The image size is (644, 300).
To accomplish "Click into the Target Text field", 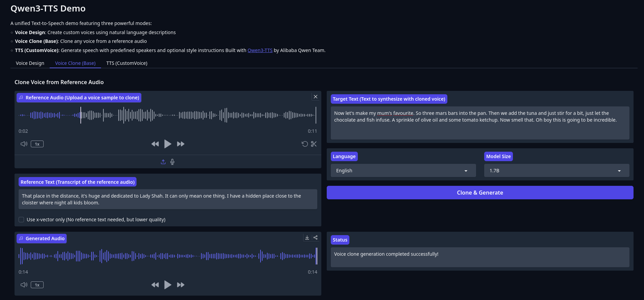I will pyautogui.click(x=480, y=123).
